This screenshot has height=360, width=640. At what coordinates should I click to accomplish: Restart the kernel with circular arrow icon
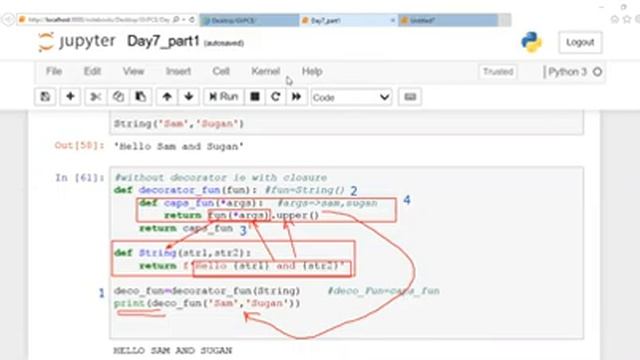tap(276, 97)
